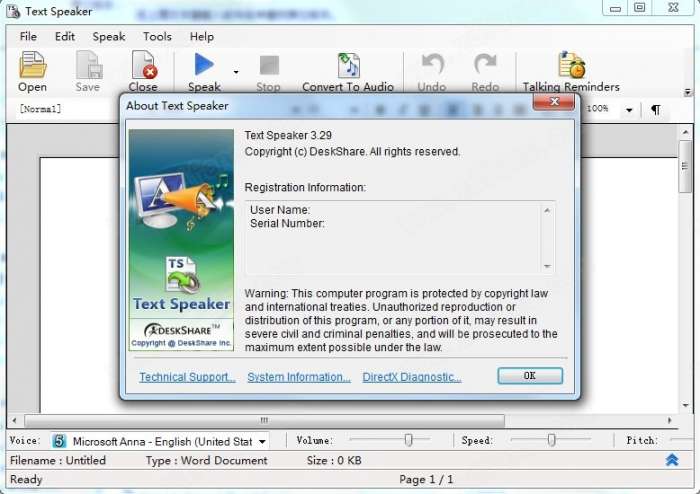Click the horizontal scrollbar right arrow
This screenshot has width=700, height=494.
pos(670,420)
